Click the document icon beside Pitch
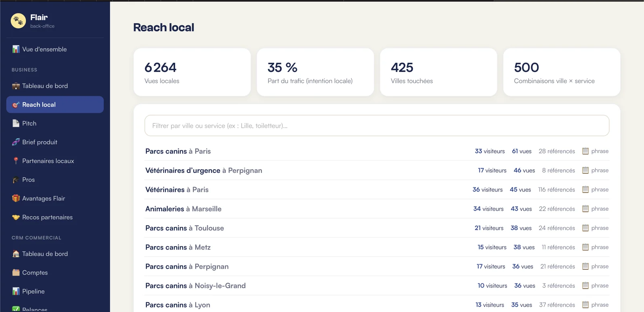 tap(16, 123)
